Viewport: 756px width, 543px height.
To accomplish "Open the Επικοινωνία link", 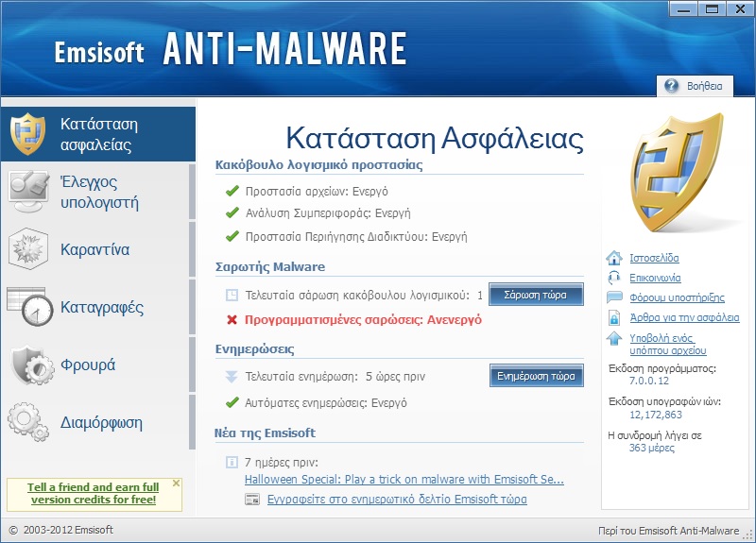I will point(655,278).
